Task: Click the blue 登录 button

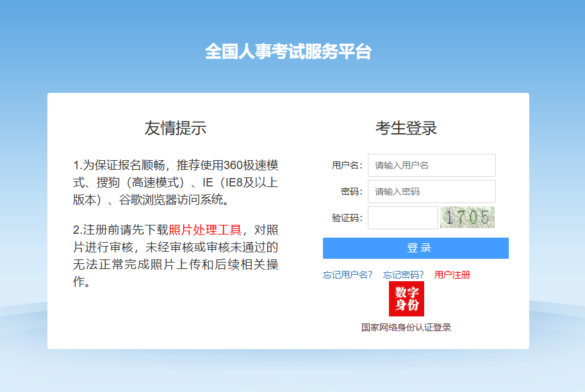Action: [x=416, y=248]
